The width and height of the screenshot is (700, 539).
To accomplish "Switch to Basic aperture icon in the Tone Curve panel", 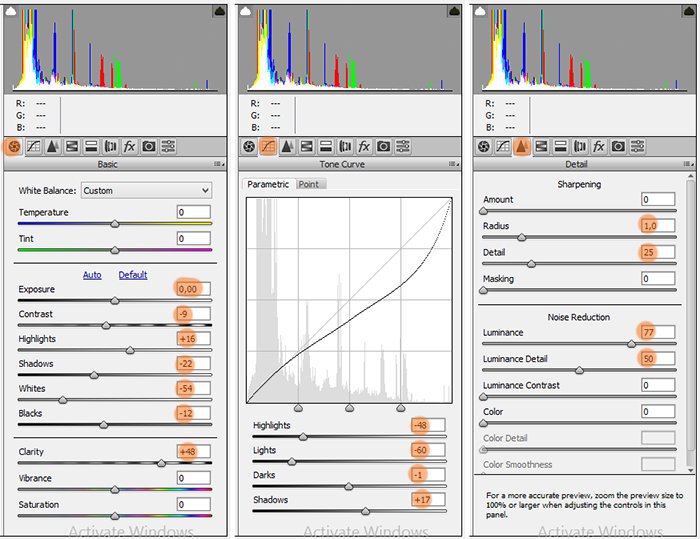I will 248,146.
